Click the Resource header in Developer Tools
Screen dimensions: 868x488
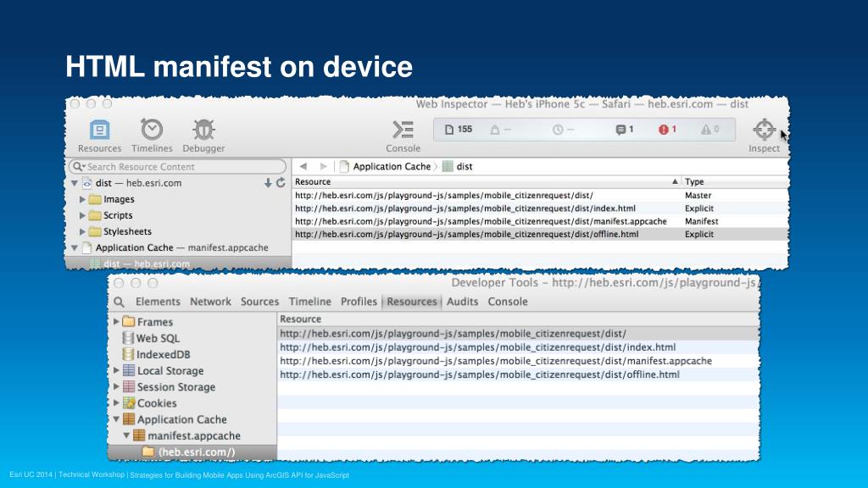click(x=518, y=319)
